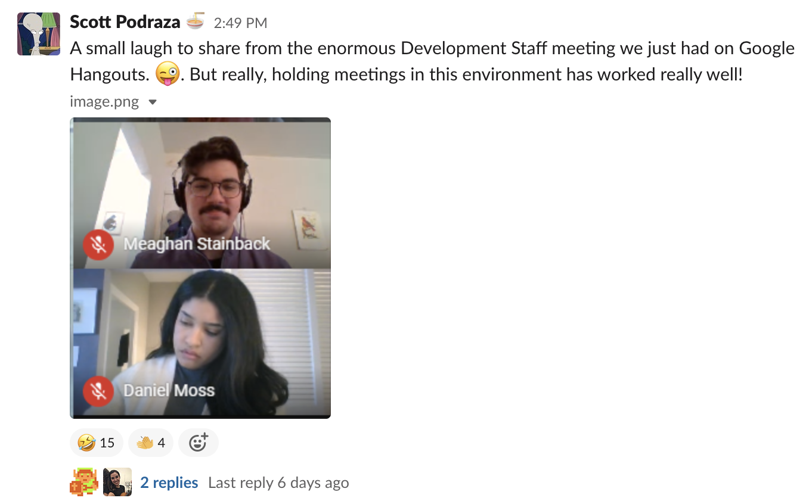The width and height of the screenshot is (812, 504).
Task: Open the 2 replies thread link
Action: [x=169, y=483]
